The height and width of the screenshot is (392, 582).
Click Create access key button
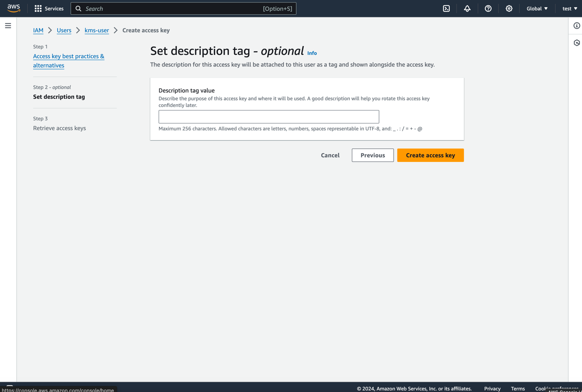430,155
